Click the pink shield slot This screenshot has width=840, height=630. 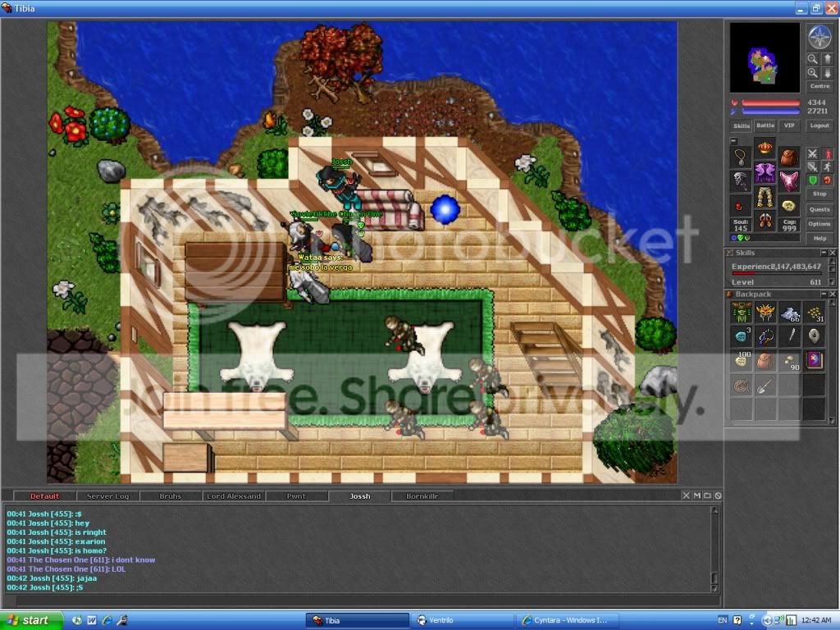click(x=789, y=181)
